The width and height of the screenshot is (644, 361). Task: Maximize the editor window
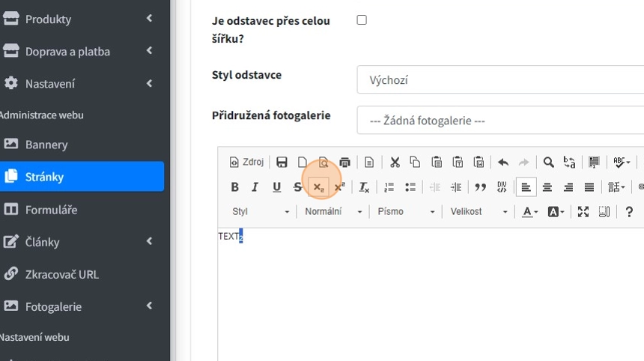click(583, 212)
